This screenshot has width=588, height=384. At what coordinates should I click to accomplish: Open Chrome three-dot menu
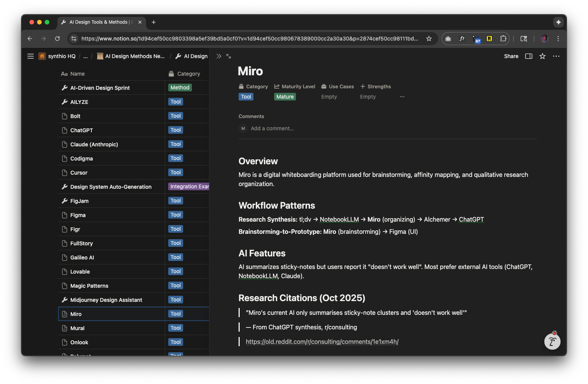[x=558, y=39]
